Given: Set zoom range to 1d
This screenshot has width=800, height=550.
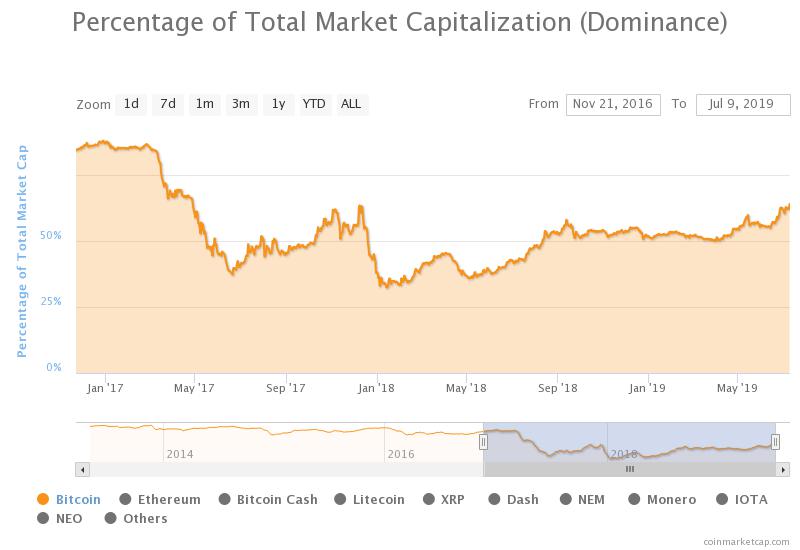Looking at the screenshot, I should click(x=131, y=104).
